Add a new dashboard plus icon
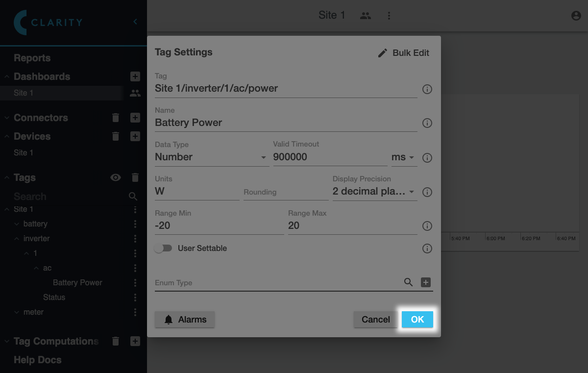Viewport: 588px width, 373px height. tap(135, 76)
